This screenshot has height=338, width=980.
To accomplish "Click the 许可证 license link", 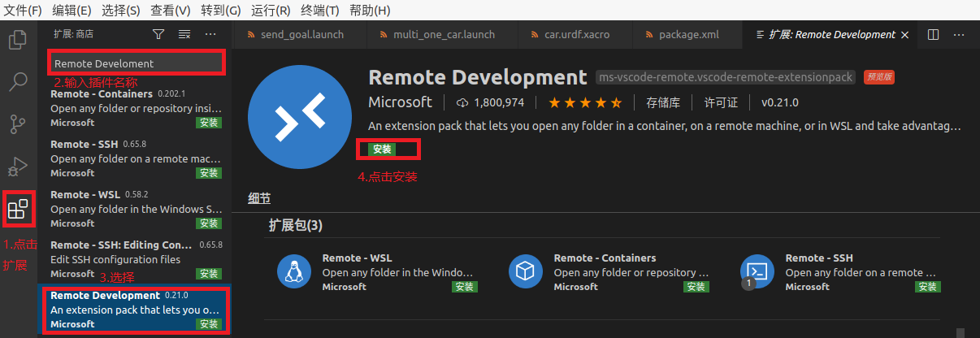I will click(721, 102).
